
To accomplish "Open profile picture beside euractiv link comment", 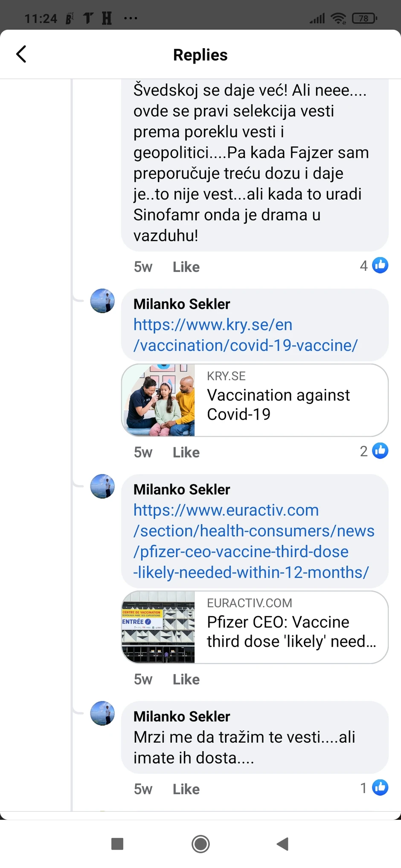I will coord(102,486).
